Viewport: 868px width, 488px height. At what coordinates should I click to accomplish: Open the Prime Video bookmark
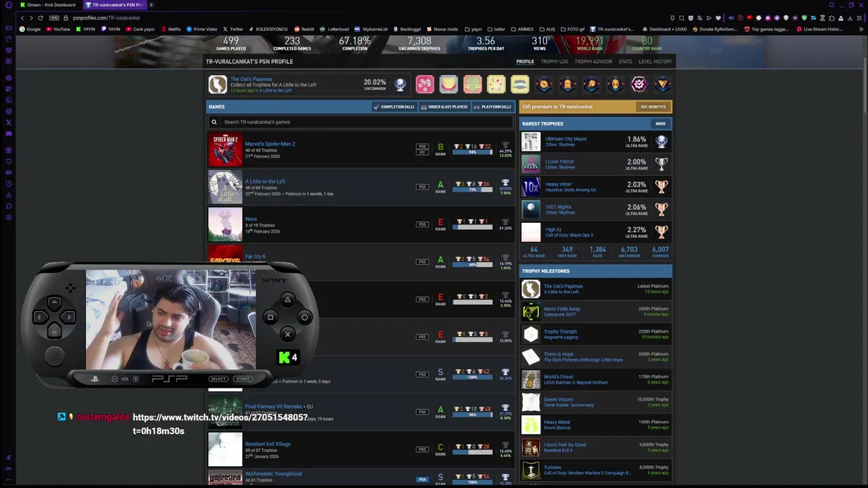click(201, 29)
